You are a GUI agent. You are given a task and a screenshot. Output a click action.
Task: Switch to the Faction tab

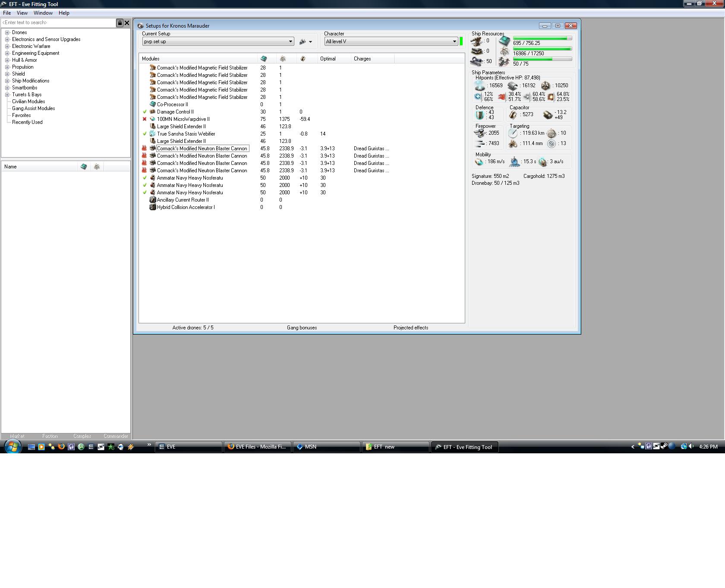pyautogui.click(x=50, y=436)
